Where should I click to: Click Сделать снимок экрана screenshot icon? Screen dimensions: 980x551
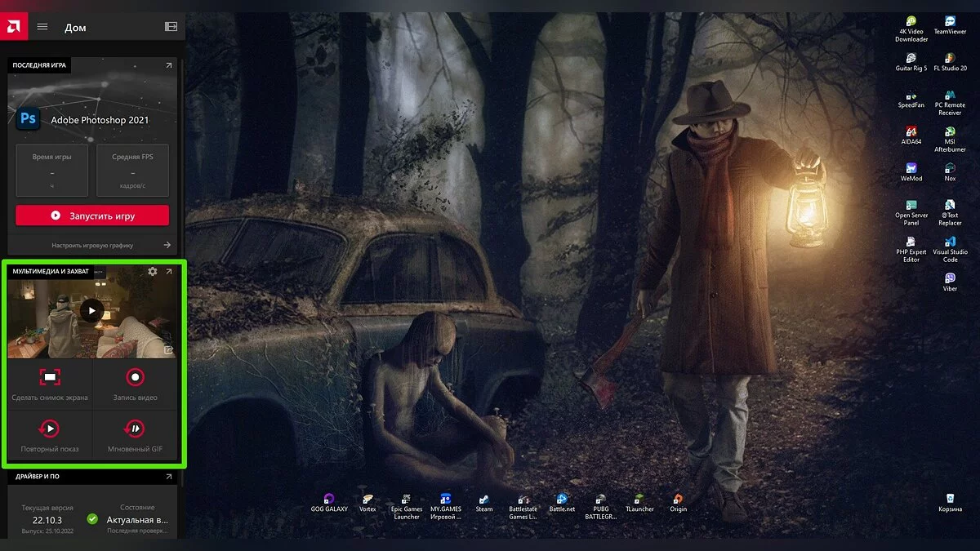point(50,377)
